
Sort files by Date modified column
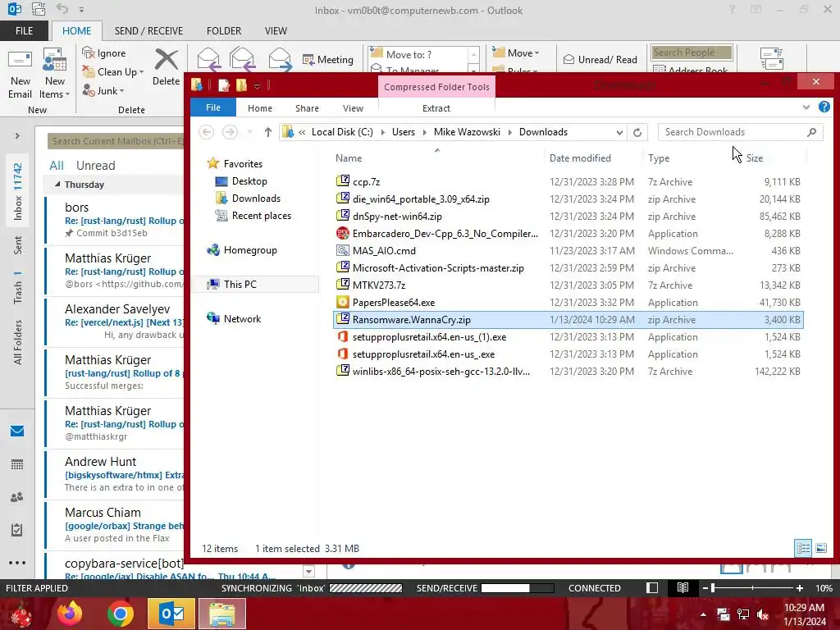[580, 158]
